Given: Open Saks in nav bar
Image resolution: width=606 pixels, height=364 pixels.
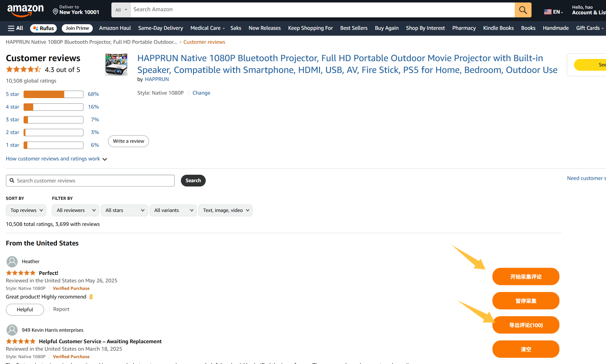Looking at the screenshot, I should (236, 28).
